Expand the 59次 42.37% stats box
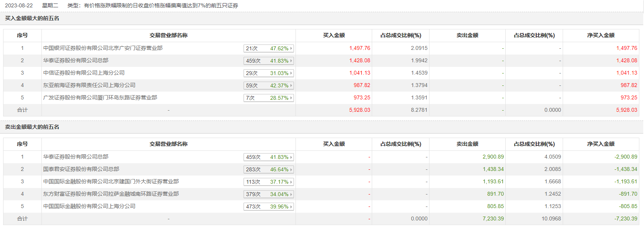The height and width of the screenshot is (227, 644). [x=268, y=85]
